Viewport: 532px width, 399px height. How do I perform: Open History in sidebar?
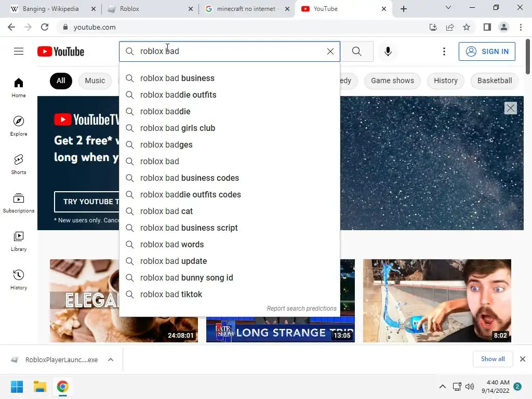pos(19,280)
